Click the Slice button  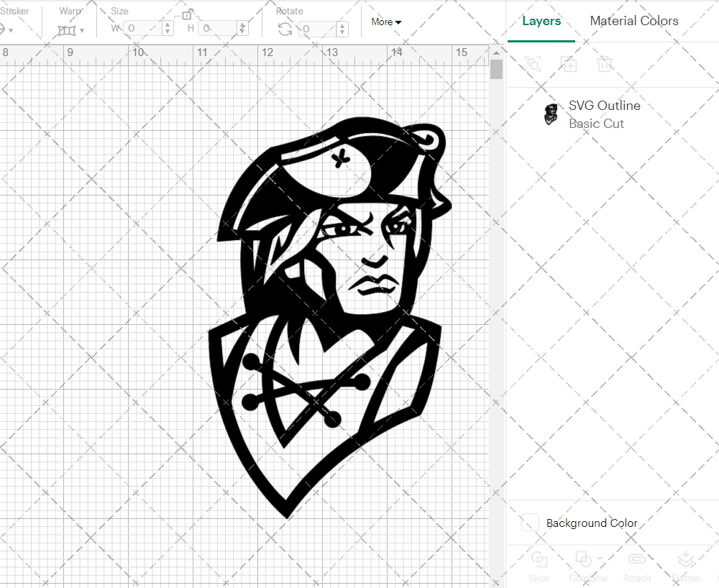(x=539, y=566)
